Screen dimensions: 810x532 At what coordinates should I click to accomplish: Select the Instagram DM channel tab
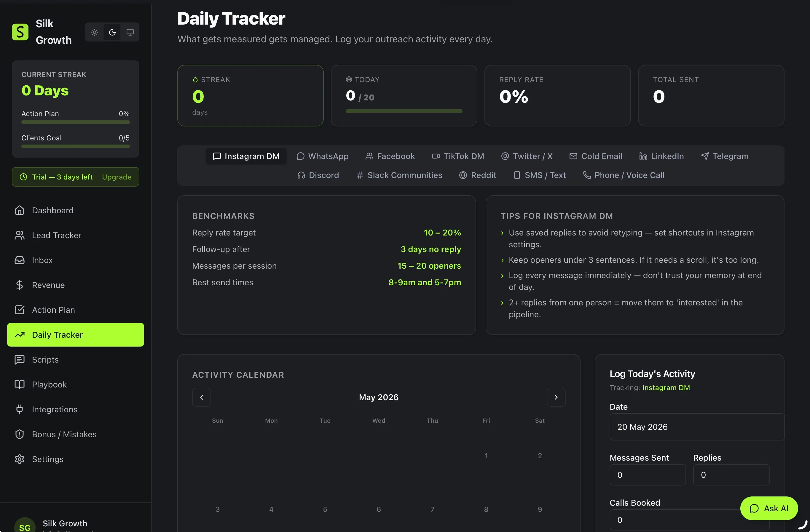tap(246, 156)
